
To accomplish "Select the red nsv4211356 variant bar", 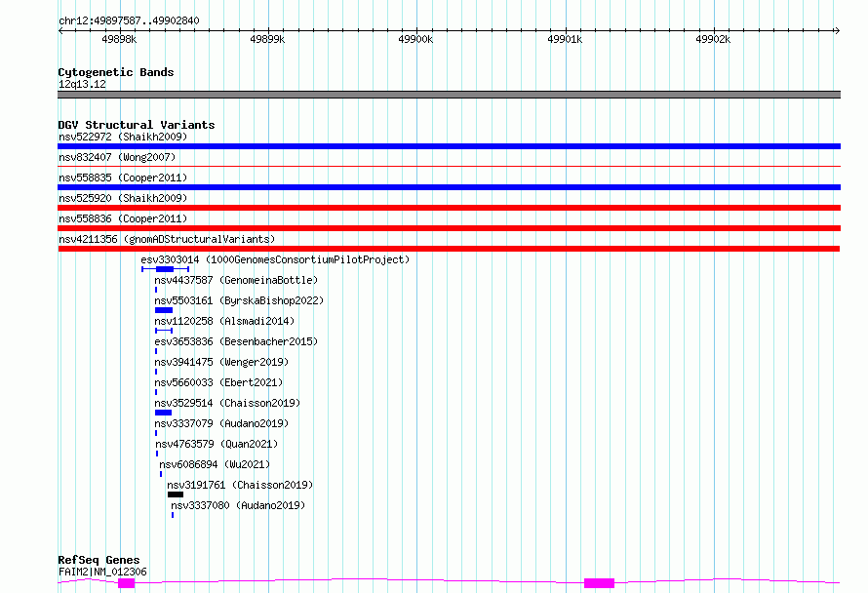I will tap(449, 249).
